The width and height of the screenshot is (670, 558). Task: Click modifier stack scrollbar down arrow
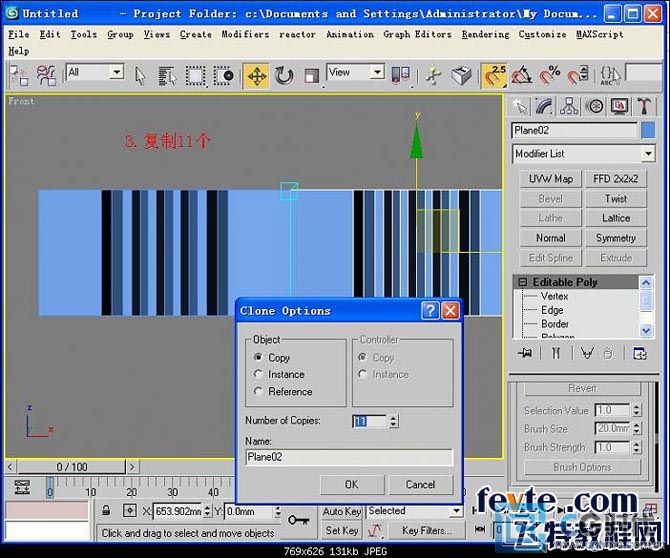(646, 330)
